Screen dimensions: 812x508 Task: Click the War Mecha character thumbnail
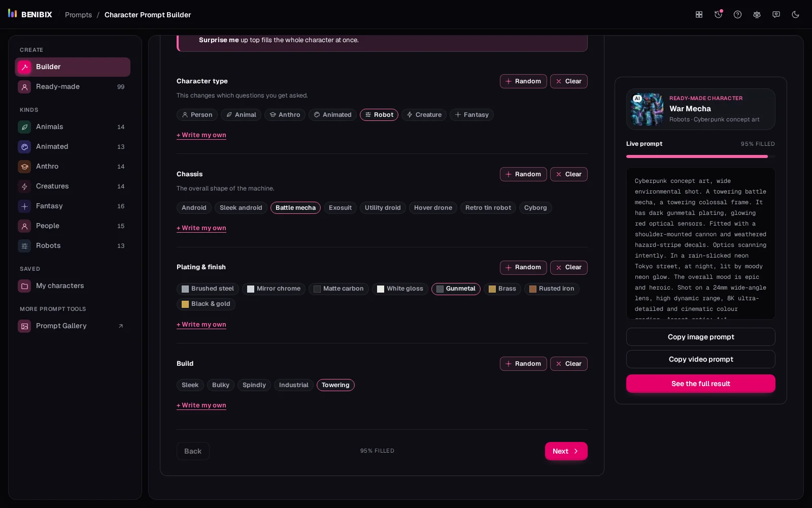pos(647,109)
